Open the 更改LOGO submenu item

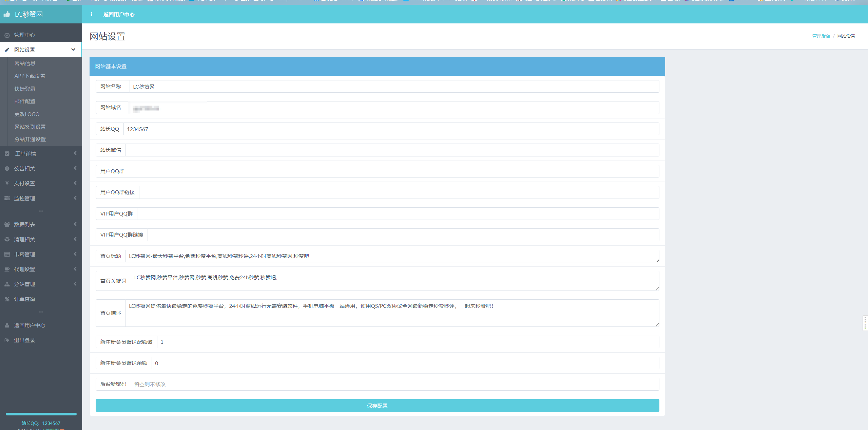(x=27, y=114)
